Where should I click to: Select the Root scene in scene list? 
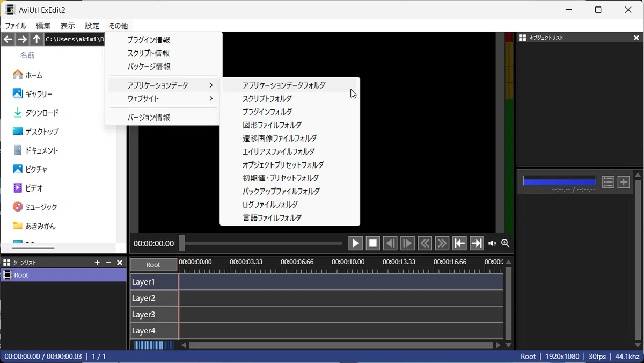63,275
